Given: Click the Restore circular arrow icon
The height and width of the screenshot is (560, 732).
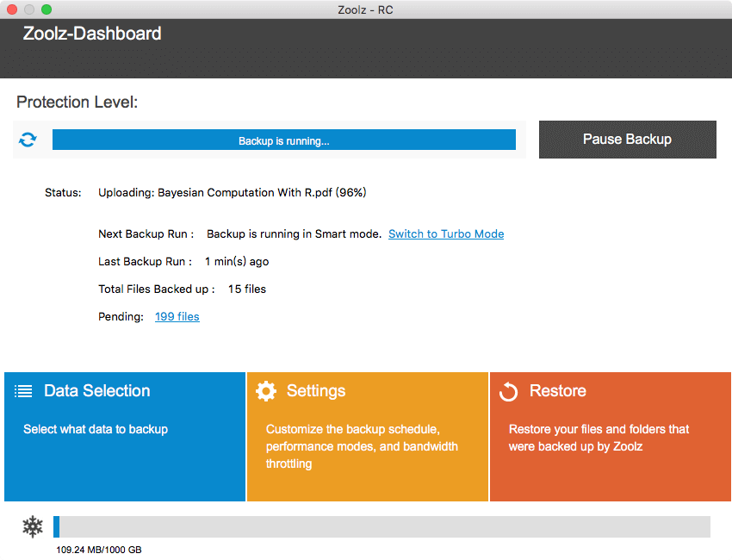Looking at the screenshot, I should pos(509,392).
